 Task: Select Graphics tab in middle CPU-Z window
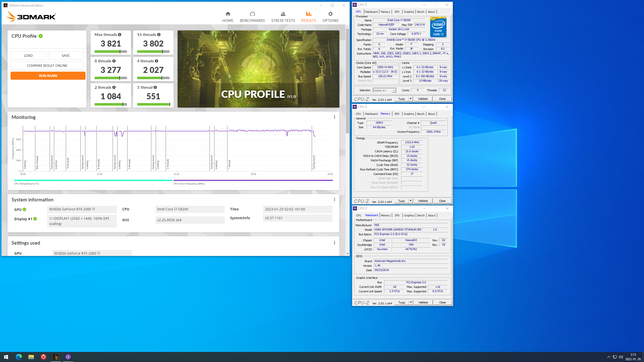point(409,114)
